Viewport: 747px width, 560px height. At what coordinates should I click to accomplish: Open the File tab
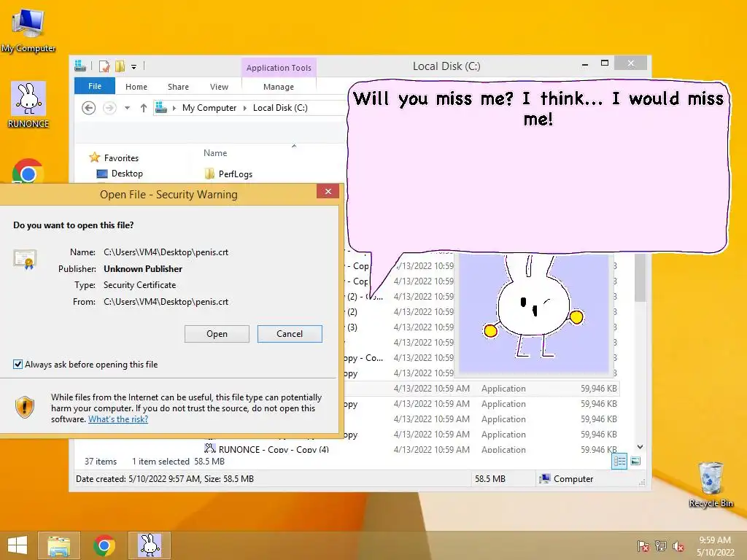(95, 86)
